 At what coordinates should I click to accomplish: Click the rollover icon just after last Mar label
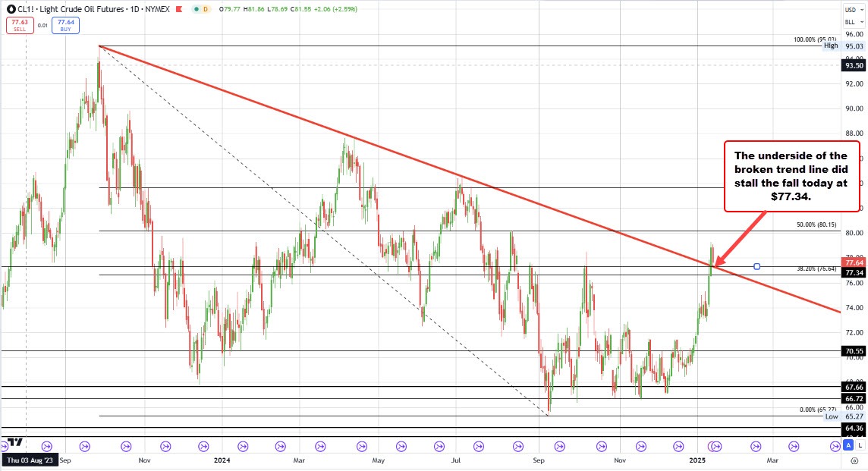click(x=794, y=446)
